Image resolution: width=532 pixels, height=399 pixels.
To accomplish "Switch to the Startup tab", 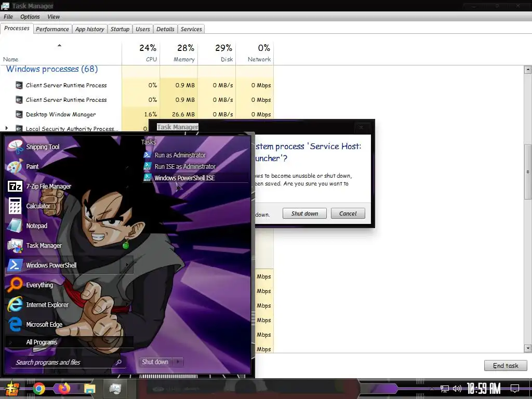I will pos(120,29).
